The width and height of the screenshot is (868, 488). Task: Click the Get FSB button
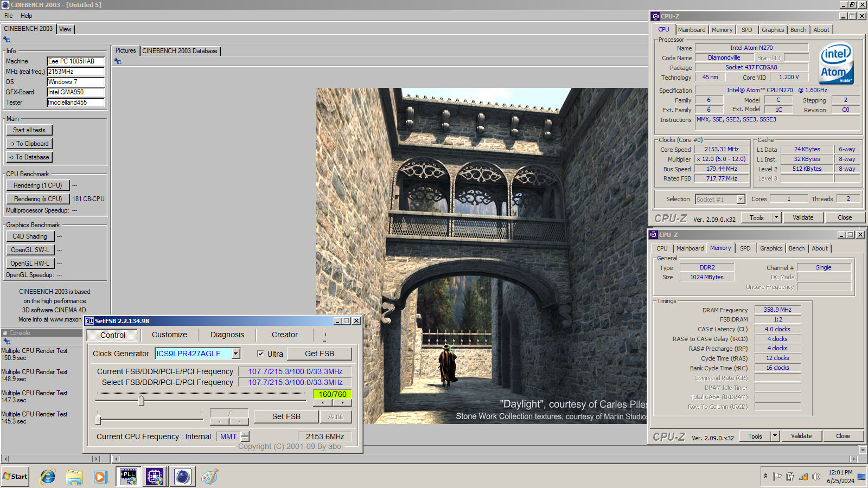(x=320, y=354)
